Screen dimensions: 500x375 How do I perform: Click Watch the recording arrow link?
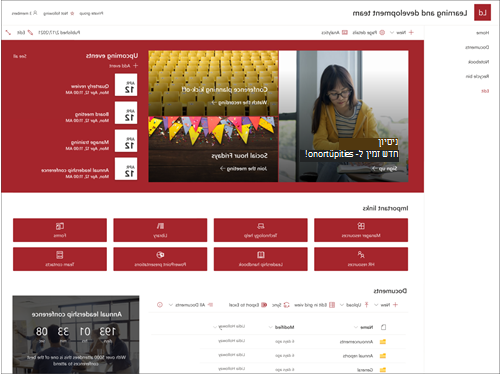coord(239,102)
